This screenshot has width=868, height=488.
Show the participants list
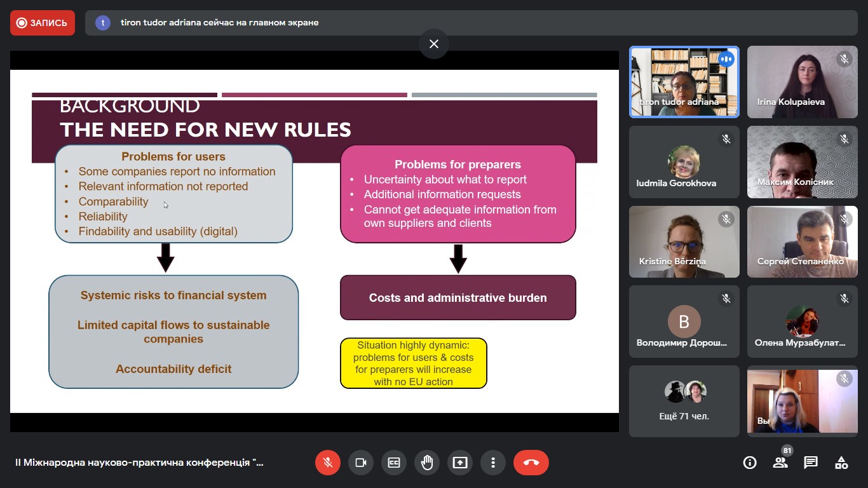point(780,463)
